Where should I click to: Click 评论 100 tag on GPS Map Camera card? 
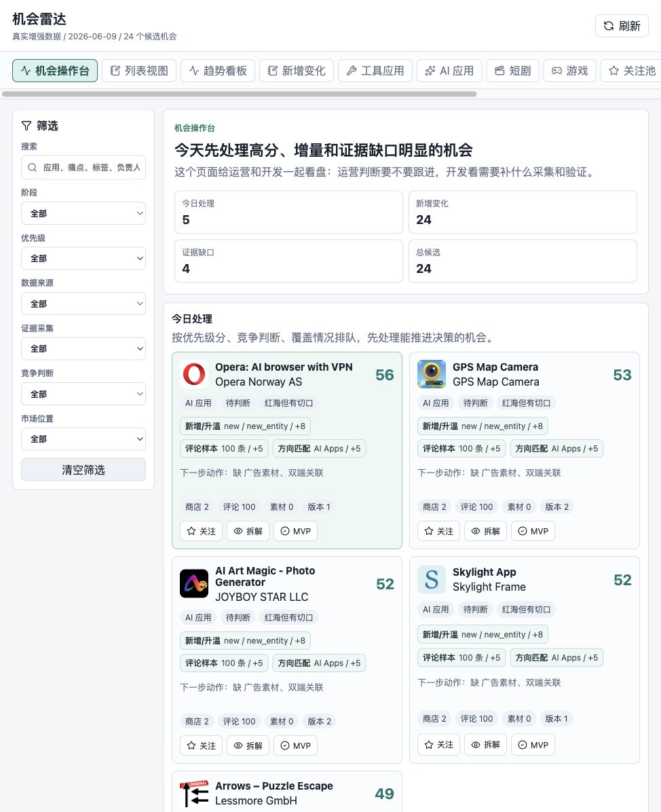476,507
